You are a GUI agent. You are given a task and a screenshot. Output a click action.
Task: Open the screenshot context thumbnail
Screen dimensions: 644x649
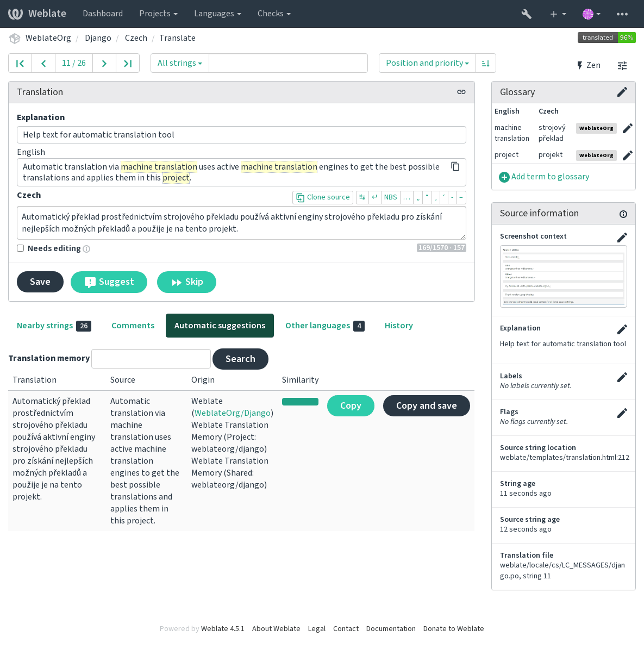coord(563,277)
